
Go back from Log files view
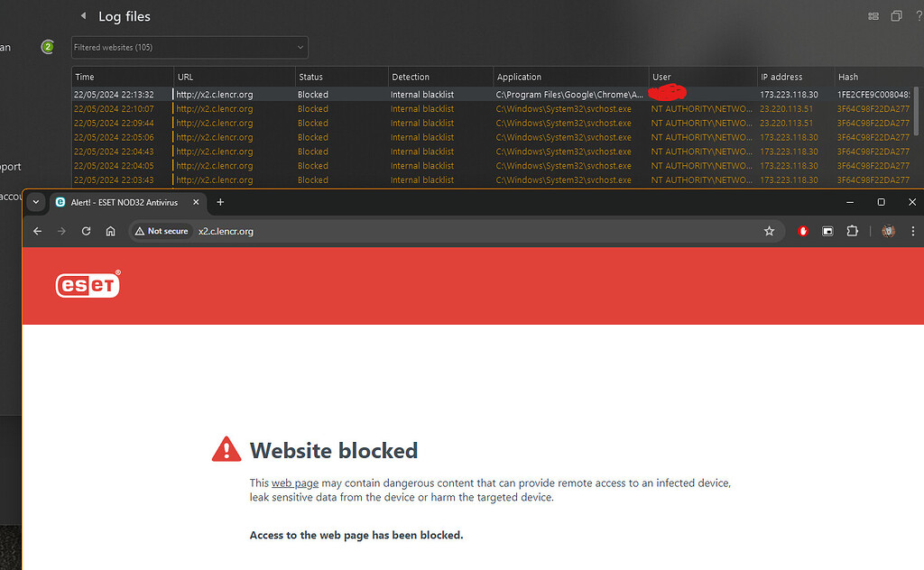pos(83,16)
